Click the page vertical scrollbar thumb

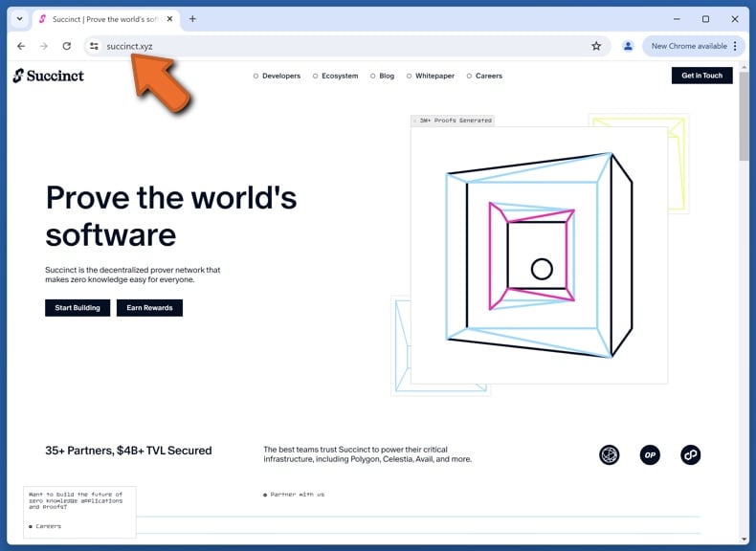click(x=745, y=116)
